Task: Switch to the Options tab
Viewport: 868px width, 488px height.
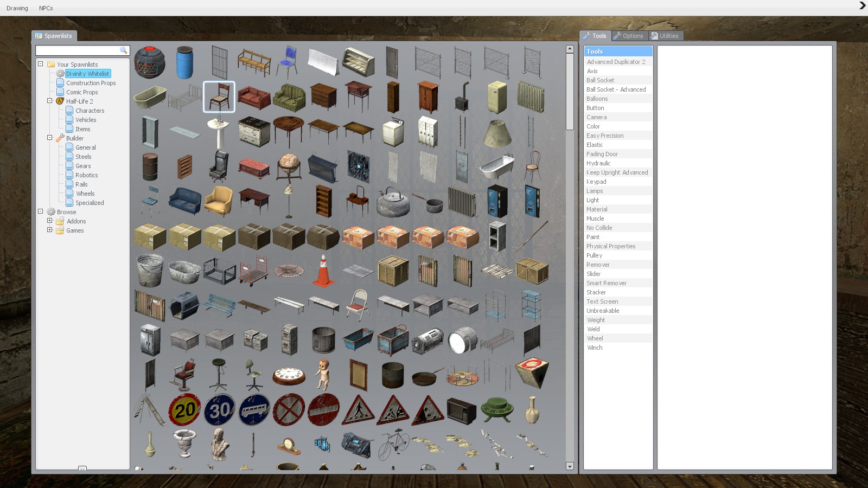Action: point(629,36)
